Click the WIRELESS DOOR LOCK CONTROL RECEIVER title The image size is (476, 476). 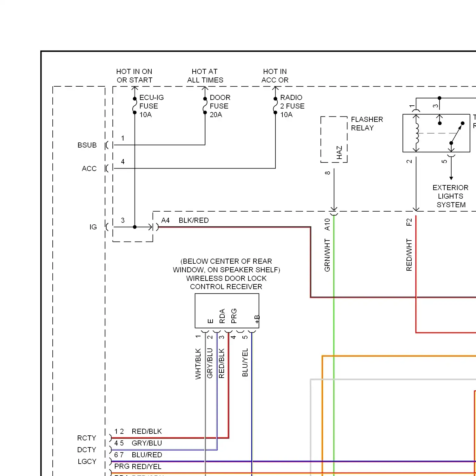(226, 282)
